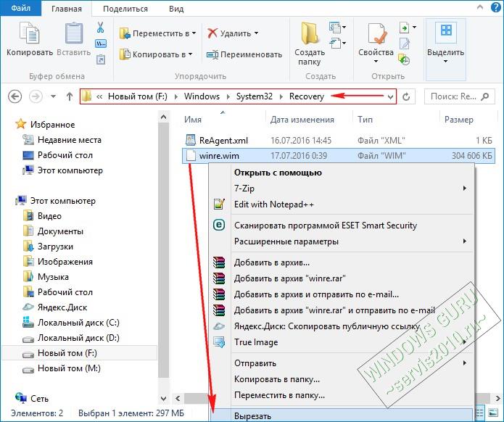Click the scissors Cut icon in ribbon
The image size is (504, 422).
[101, 28]
